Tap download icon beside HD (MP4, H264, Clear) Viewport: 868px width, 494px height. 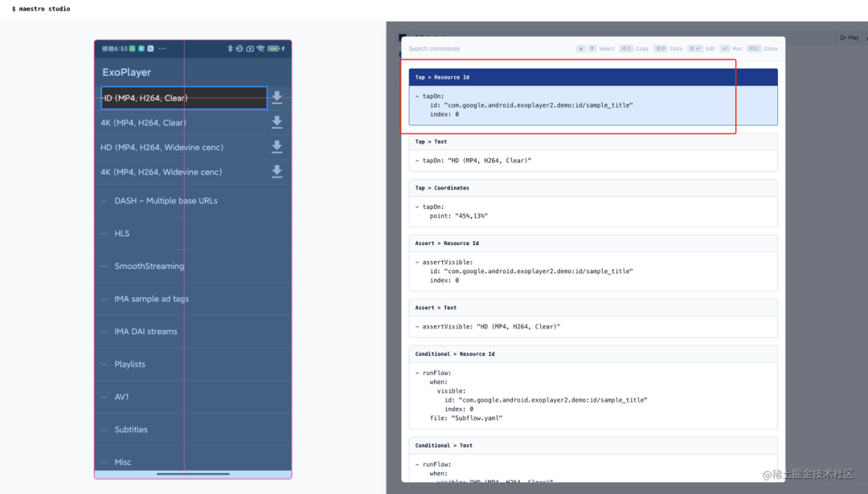[276, 97]
